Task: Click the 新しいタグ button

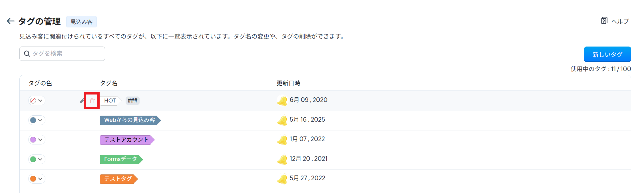Action: click(607, 54)
